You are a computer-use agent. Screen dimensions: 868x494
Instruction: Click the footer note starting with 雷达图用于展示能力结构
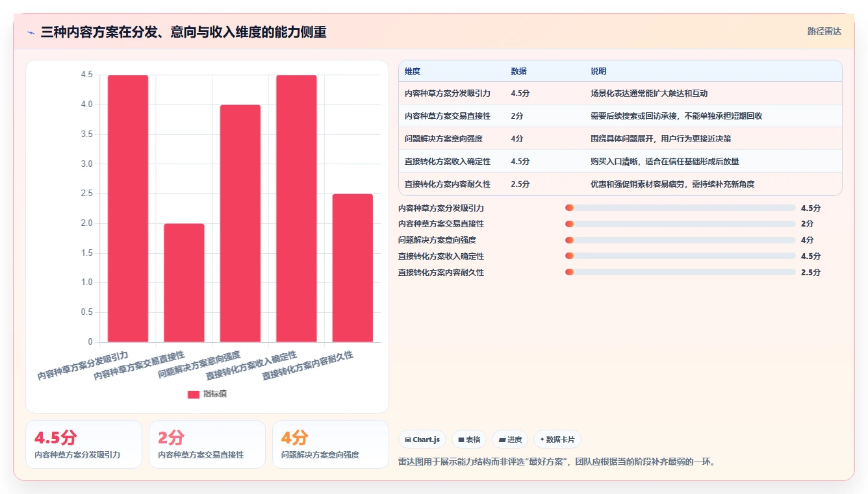557,462
